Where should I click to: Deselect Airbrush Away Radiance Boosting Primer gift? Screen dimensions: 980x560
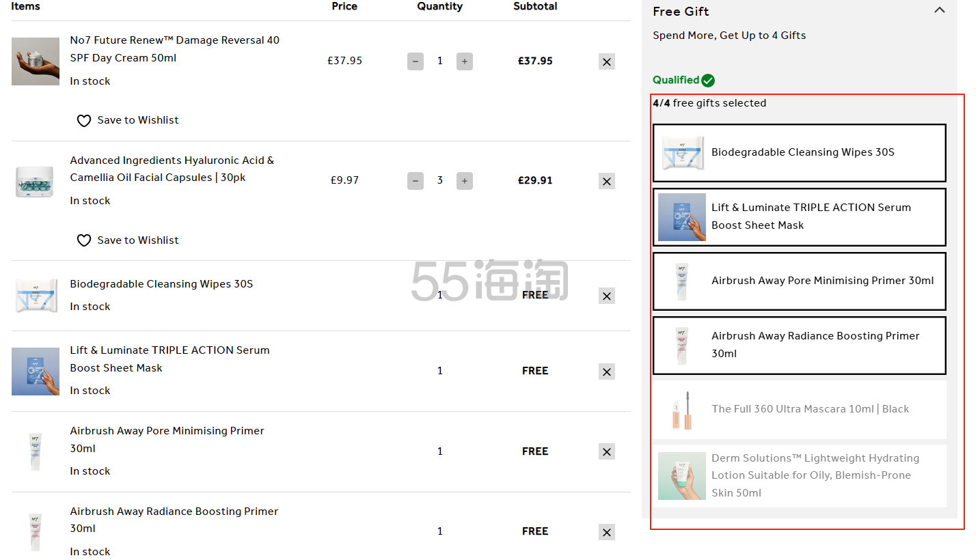tap(800, 346)
